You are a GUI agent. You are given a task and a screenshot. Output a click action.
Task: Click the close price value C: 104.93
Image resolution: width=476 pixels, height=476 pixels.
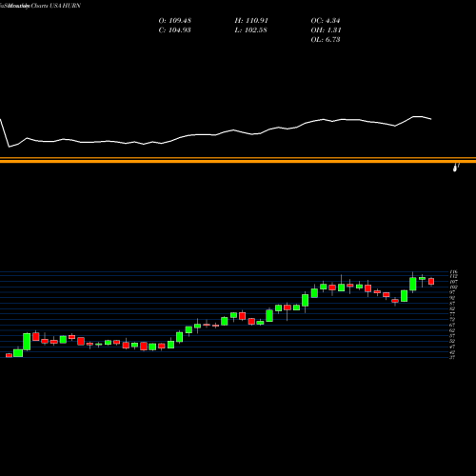(175, 30)
